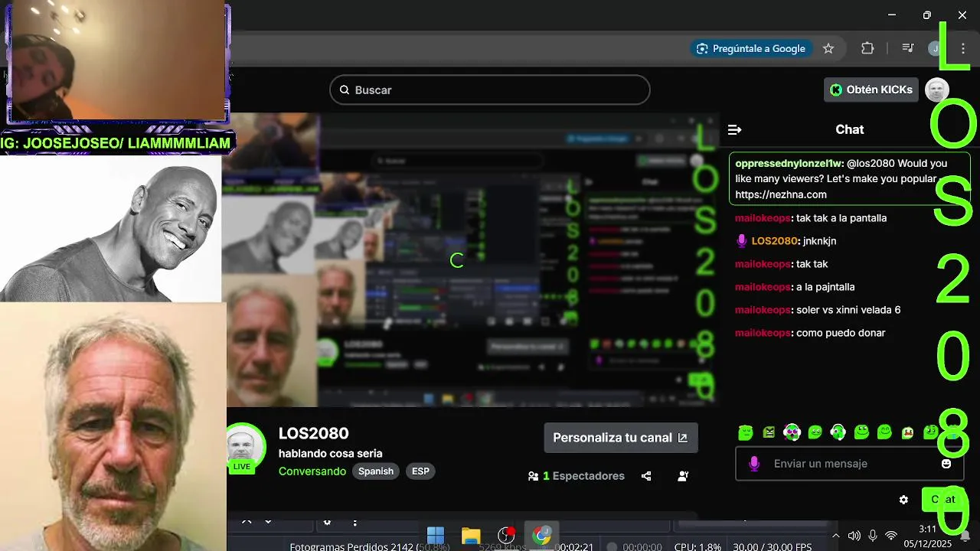Image resolution: width=980 pixels, height=551 pixels.
Task: Focus the Buscar search field
Action: point(490,90)
